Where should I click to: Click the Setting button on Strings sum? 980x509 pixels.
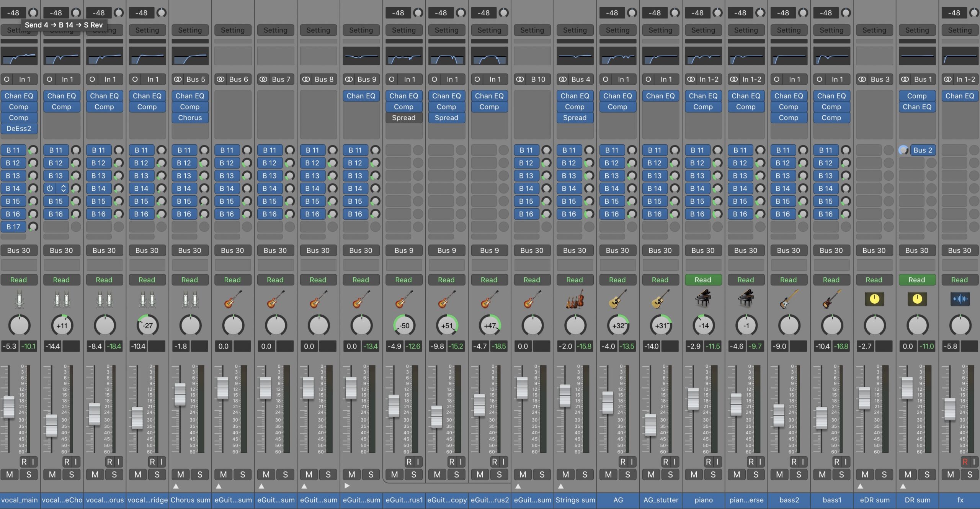coord(575,30)
